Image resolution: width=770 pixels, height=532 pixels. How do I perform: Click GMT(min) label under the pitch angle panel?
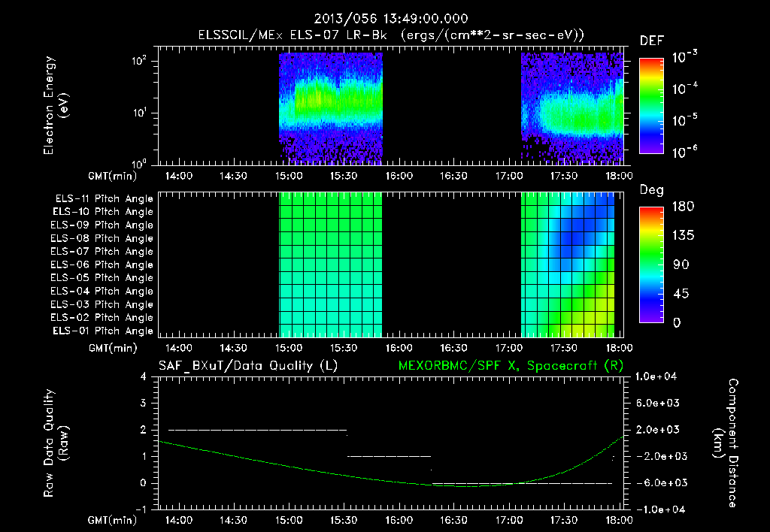tap(113, 348)
